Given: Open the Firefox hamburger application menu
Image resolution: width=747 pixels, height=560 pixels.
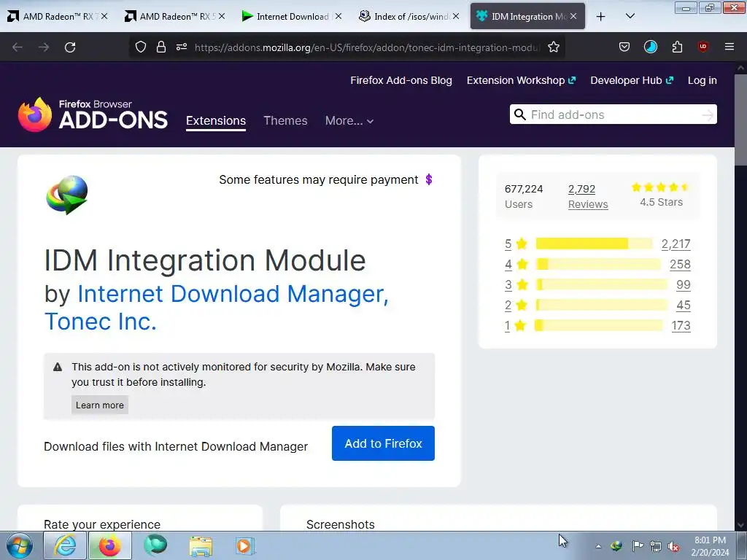Looking at the screenshot, I should coord(729,47).
